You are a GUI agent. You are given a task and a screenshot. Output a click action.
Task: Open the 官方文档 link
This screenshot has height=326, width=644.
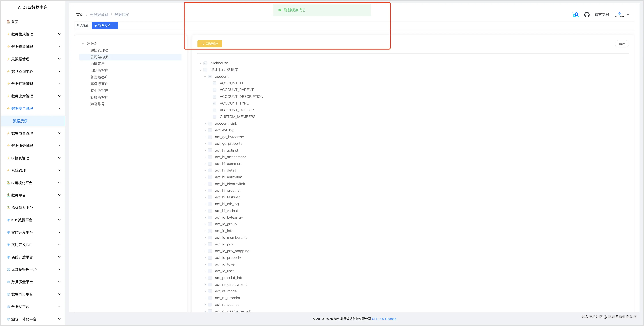coord(601,15)
